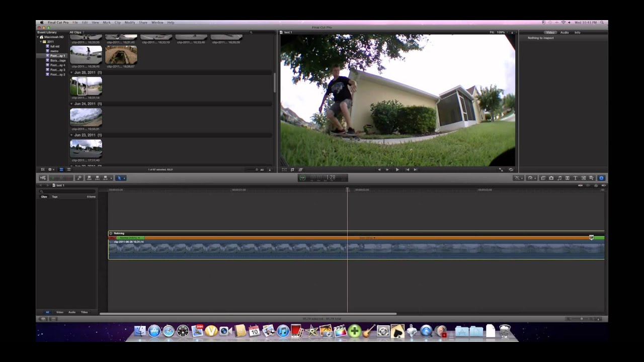Switch to Audio inspector tab

[x=565, y=32]
